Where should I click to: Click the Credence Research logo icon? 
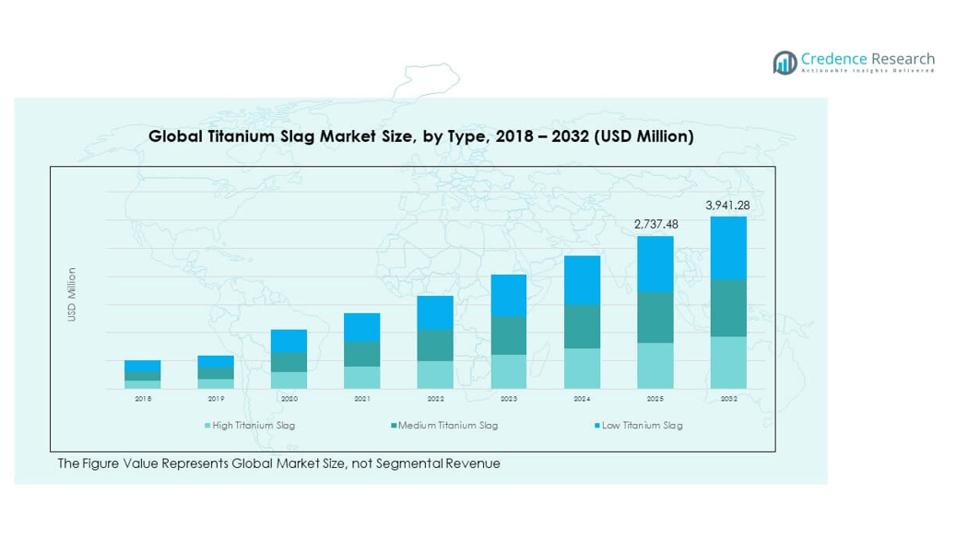[x=785, y=62]
